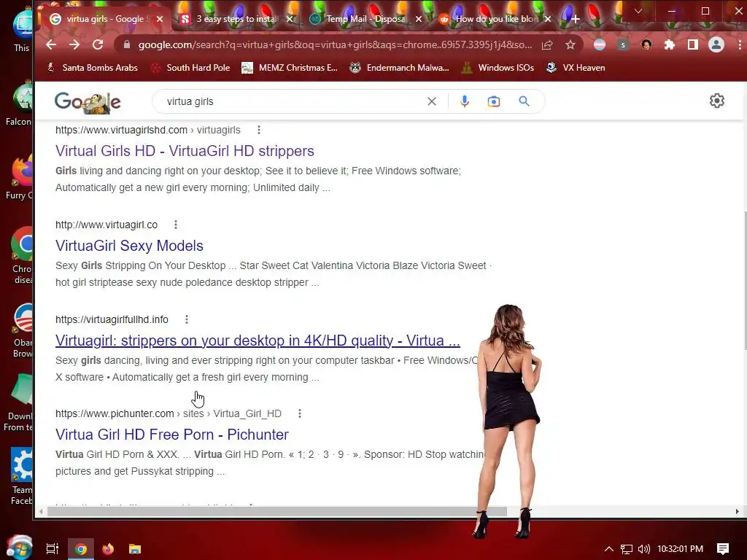
Task: Open the volume speaker tray icon
Action: (643, 549)
